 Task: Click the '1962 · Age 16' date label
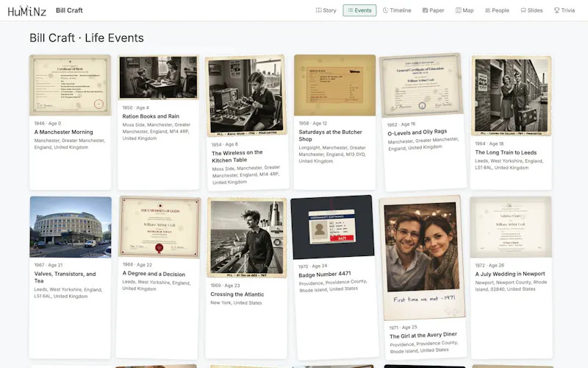point(401,124)
